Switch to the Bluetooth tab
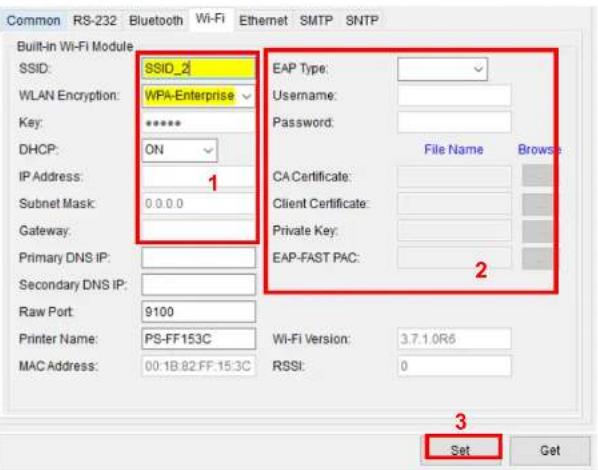This screenshot has width=598, height=470. (156, 20)
